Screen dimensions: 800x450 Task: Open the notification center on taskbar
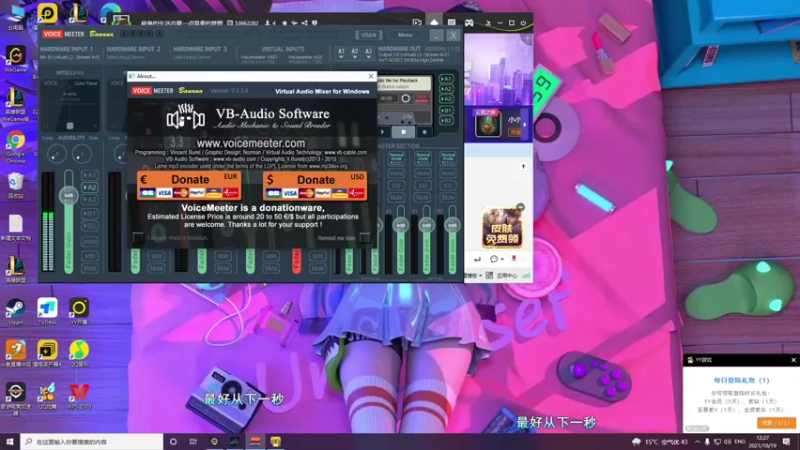pos(786,441)
